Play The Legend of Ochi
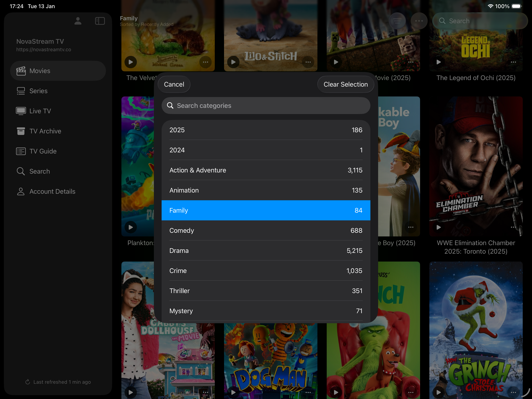This screenshot has height=399, width=532. [439, 62]
